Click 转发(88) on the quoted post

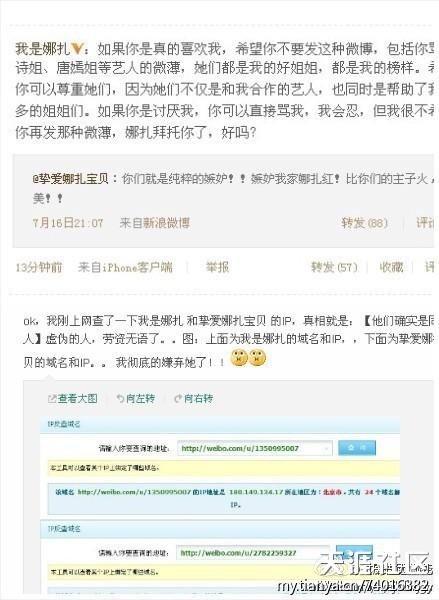(364, 223)
